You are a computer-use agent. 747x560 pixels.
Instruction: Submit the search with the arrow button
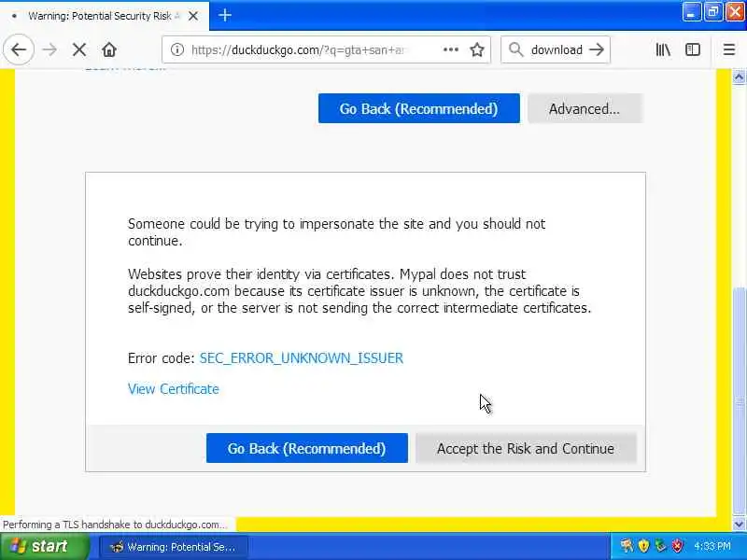point(597,49)
